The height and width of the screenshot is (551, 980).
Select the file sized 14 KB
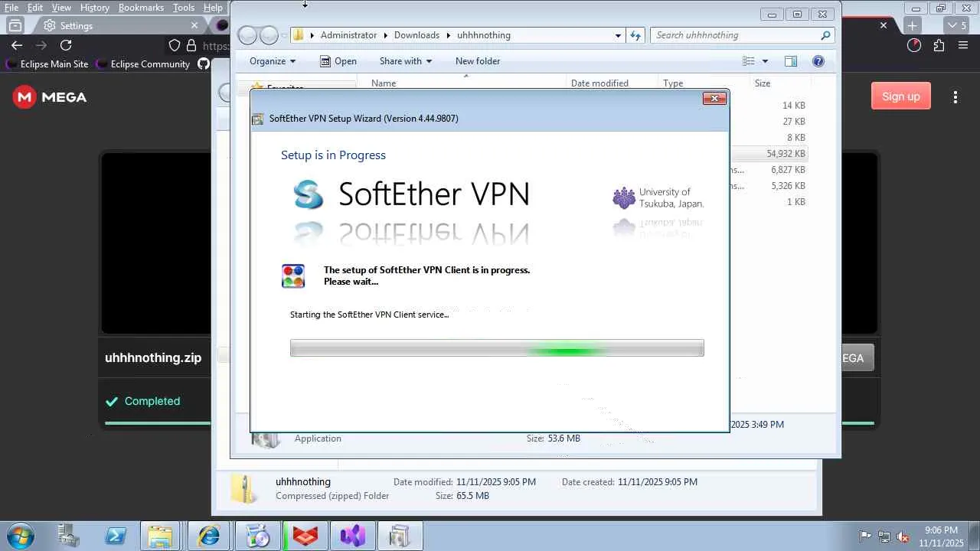793,106
